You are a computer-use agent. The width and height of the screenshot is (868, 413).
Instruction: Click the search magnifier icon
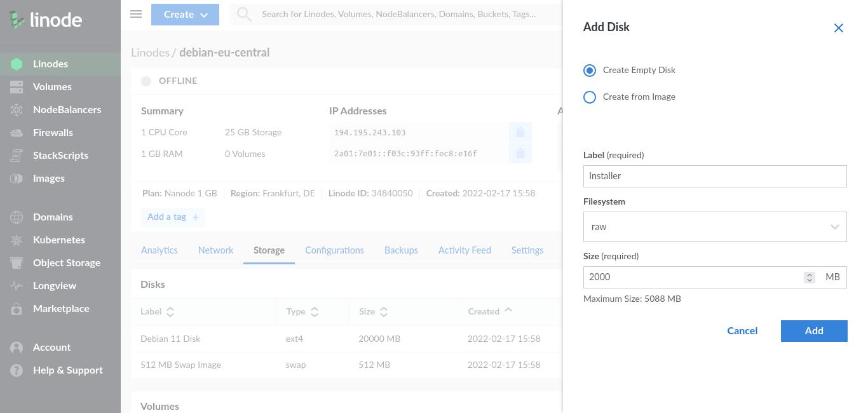pyautogui.click(x=244, y=14)
